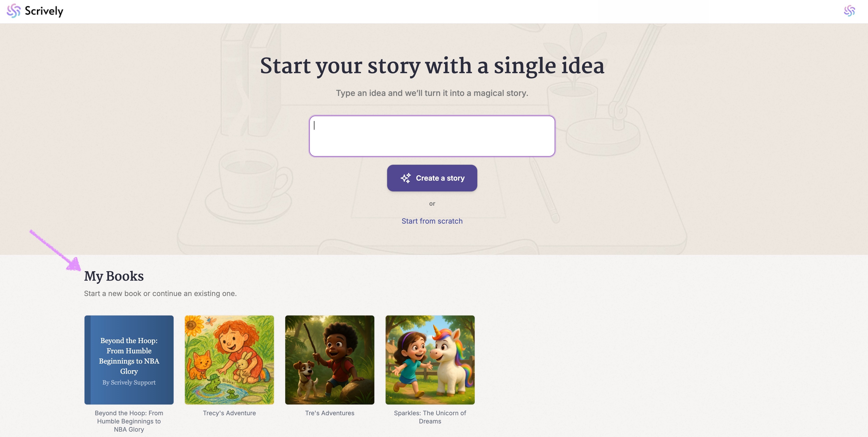The width and height of the screenshot is (868, 437).
Task: Open the profile swirl icon at top right
Action: (x=850, y=11)
